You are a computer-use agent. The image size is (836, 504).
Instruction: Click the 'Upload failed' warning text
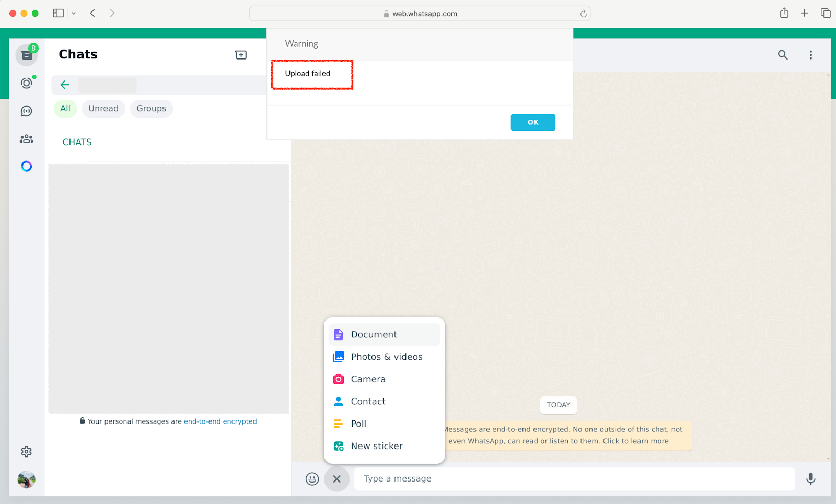308,74
